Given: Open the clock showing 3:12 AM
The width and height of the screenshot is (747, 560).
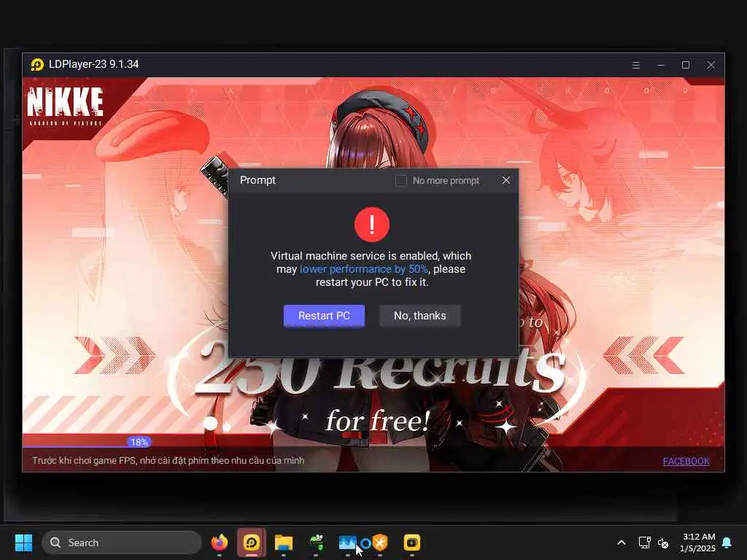Looking at the screenshot, I should 698,542.
